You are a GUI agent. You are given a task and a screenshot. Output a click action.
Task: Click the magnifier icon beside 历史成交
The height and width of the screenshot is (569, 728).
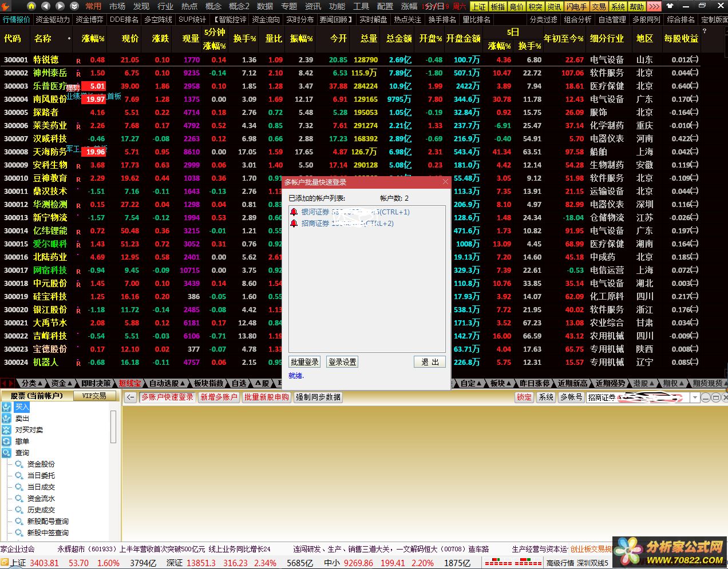19,510
